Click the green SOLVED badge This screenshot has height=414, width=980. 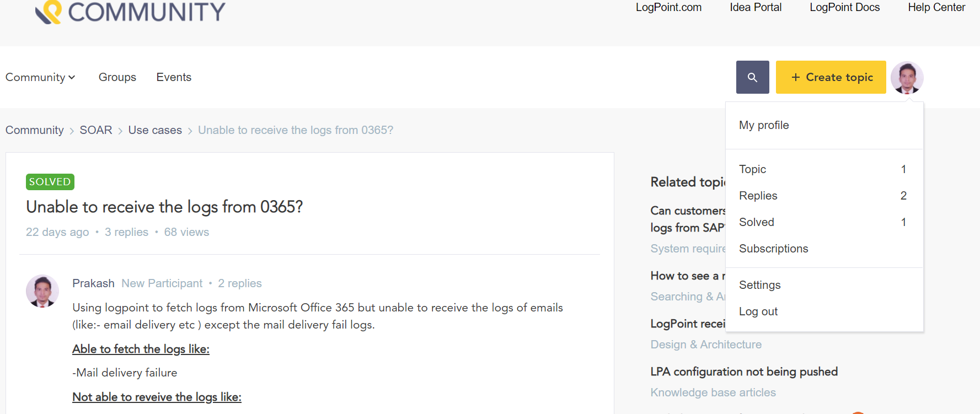pos(50,182)
